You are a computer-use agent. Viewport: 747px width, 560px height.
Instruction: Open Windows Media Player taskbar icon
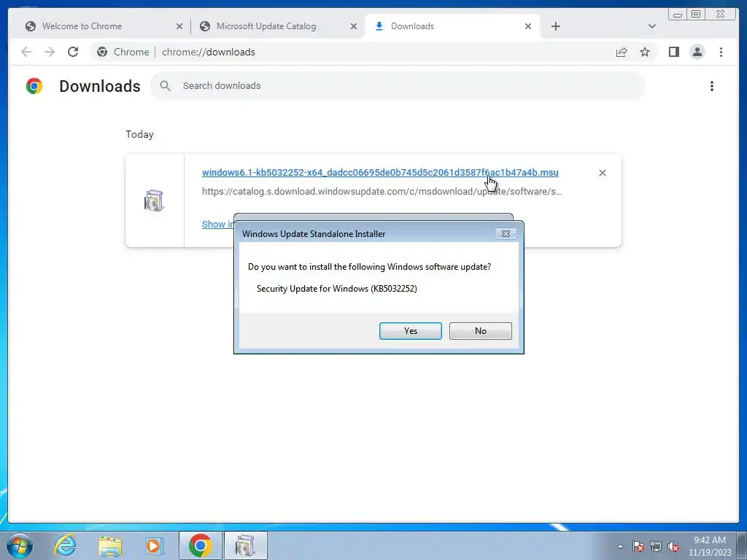(153, 545)
